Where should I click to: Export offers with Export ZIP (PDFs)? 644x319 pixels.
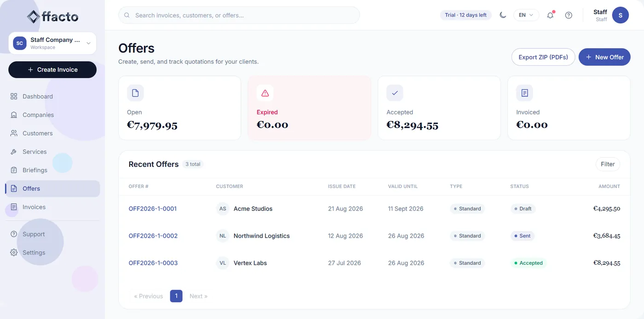[543, 57]
